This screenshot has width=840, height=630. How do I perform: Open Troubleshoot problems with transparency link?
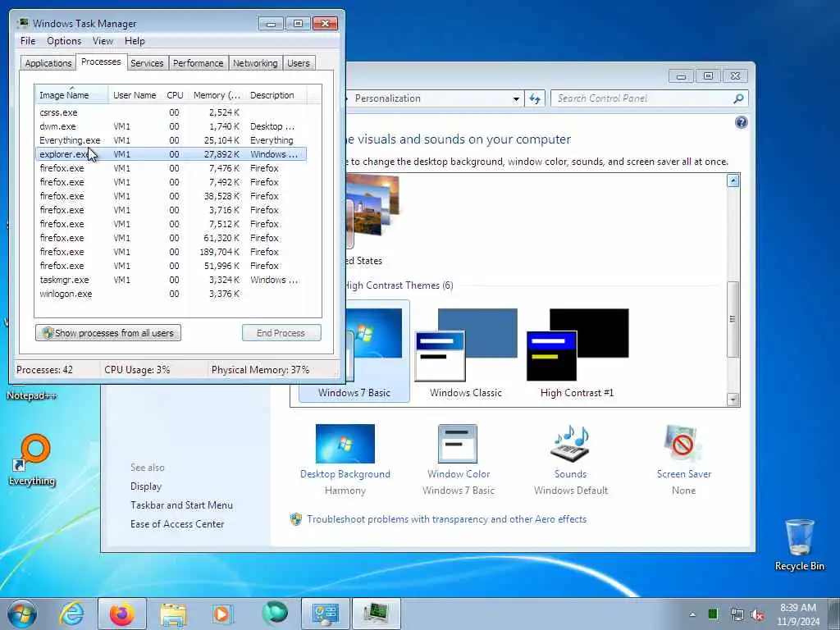446,519
